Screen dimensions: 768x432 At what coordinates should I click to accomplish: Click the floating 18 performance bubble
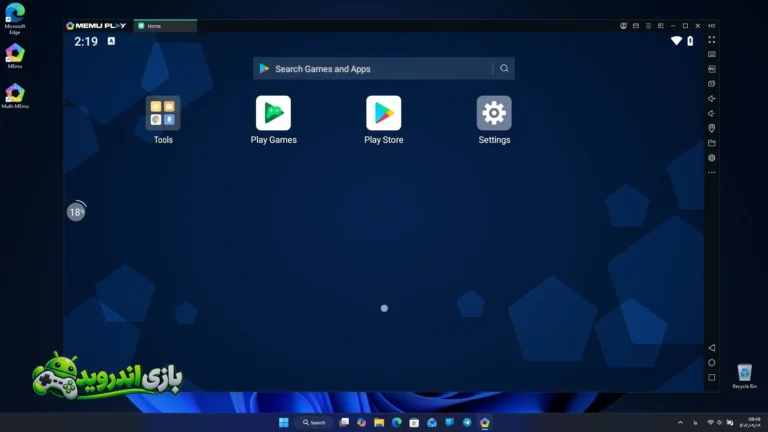tap(76, 212)
